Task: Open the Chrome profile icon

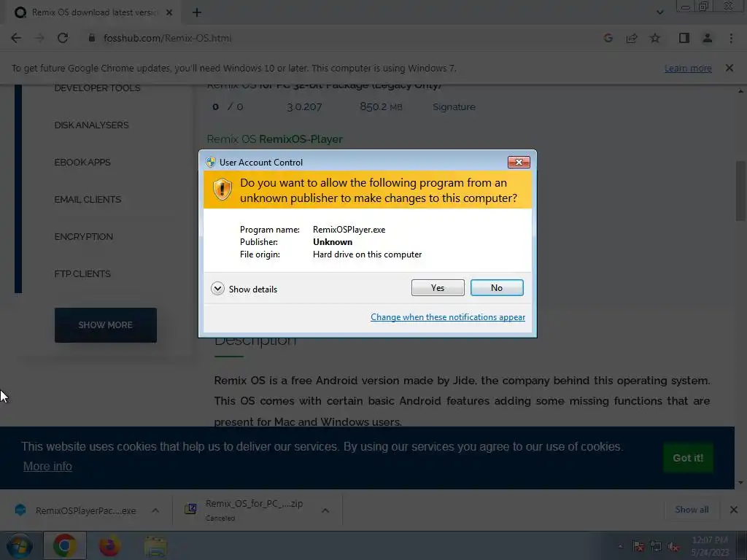Action: [x=708, y=38]
